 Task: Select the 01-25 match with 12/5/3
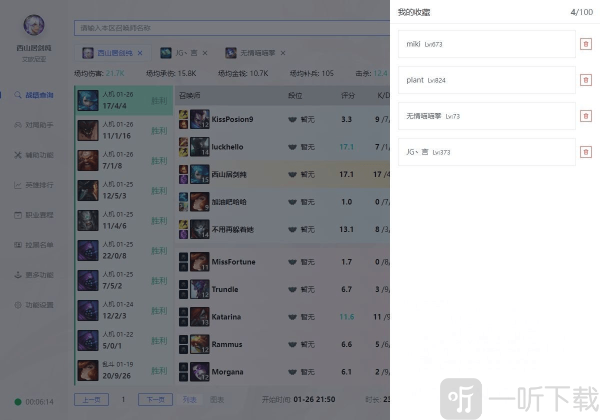pos(124,190)
